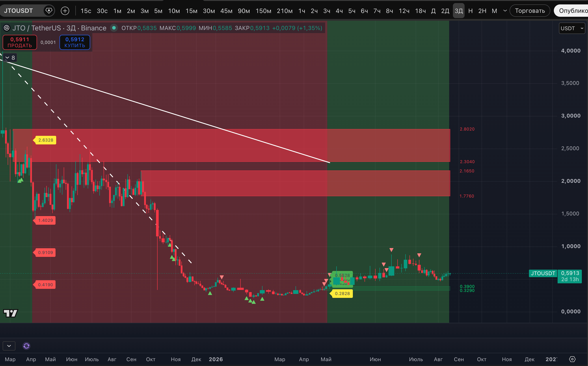Select the 12ч interval
588x366 pixels.
tap(404, 11)
